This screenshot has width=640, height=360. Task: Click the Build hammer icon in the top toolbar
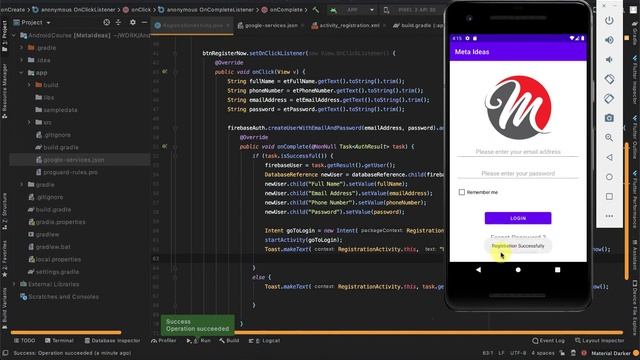(316, 9)
